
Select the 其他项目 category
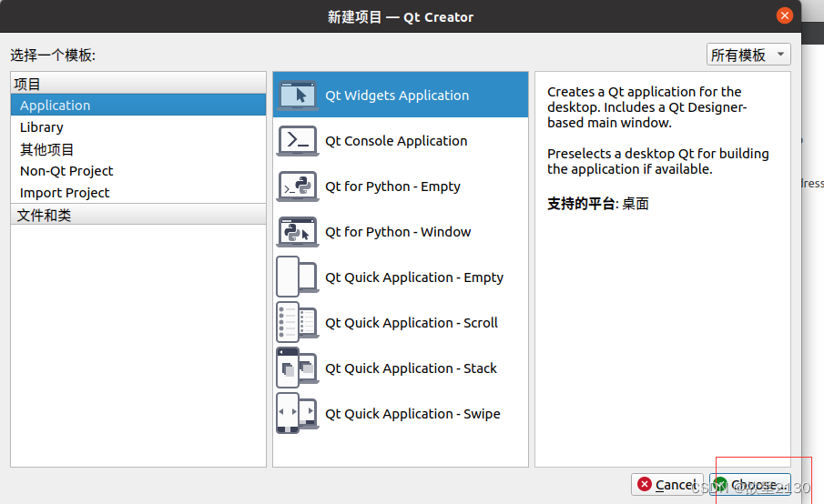(138, 149)
